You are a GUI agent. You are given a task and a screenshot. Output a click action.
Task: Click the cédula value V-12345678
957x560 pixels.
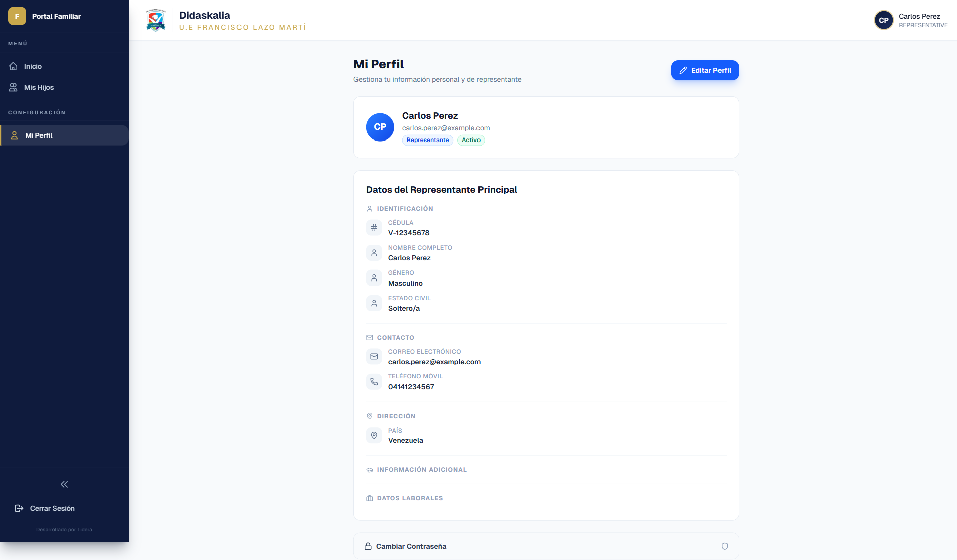click(409, 233)
